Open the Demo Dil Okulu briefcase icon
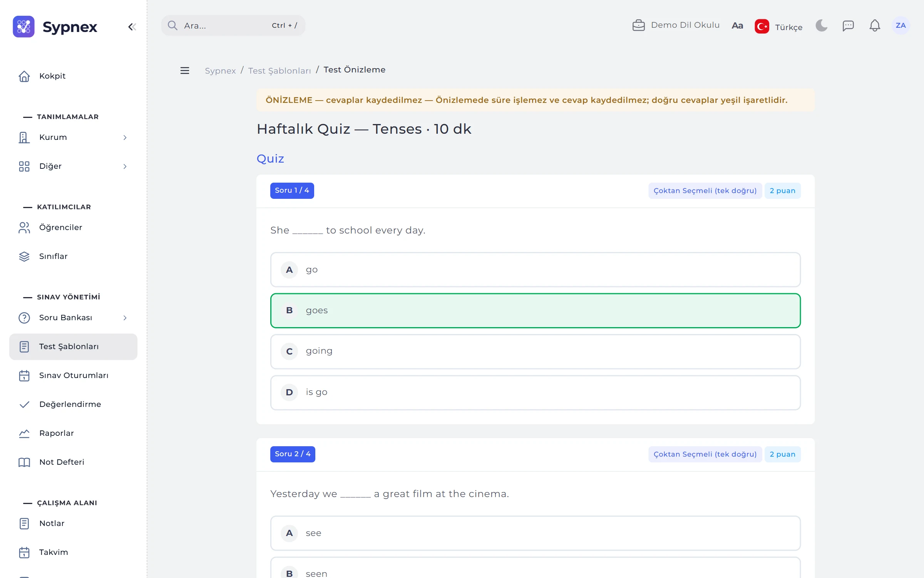This screenshot has width=924, height=578. 638,25
